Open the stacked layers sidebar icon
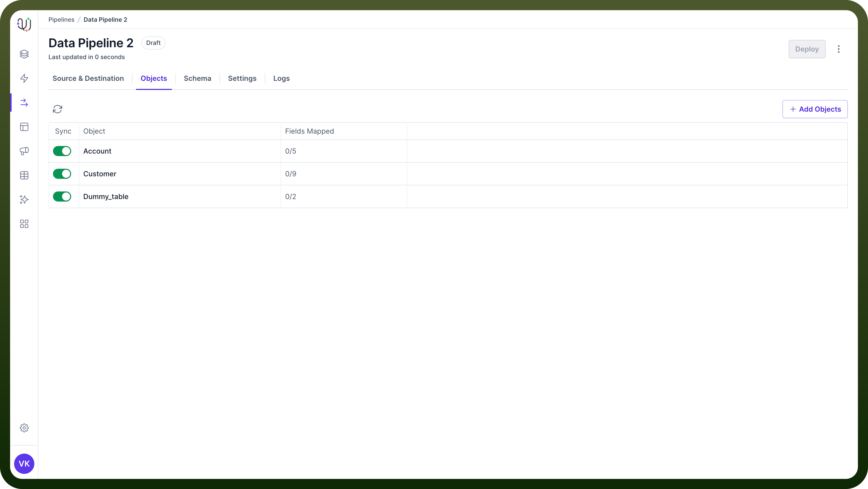 point(24,54)
